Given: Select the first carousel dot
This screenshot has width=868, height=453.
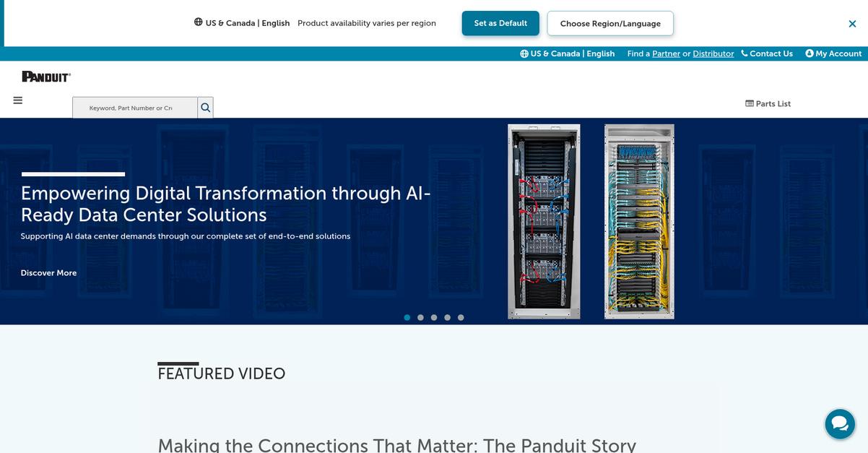Looking at the screenshot, I should click(407, 317).
